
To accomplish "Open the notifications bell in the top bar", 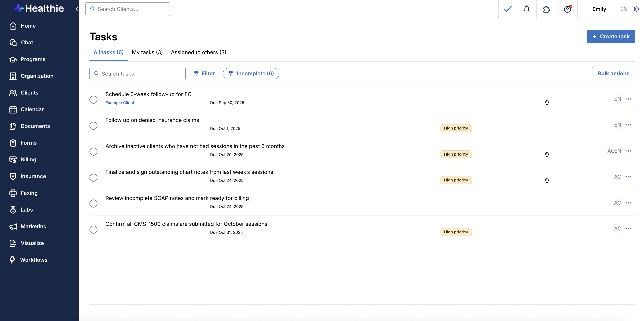I will (x=527, y=9).
